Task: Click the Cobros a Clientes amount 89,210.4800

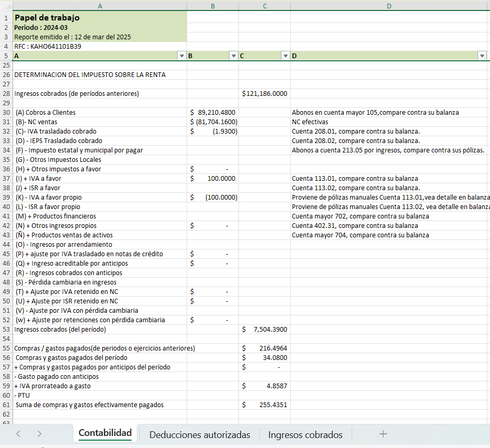Action: 212,113
